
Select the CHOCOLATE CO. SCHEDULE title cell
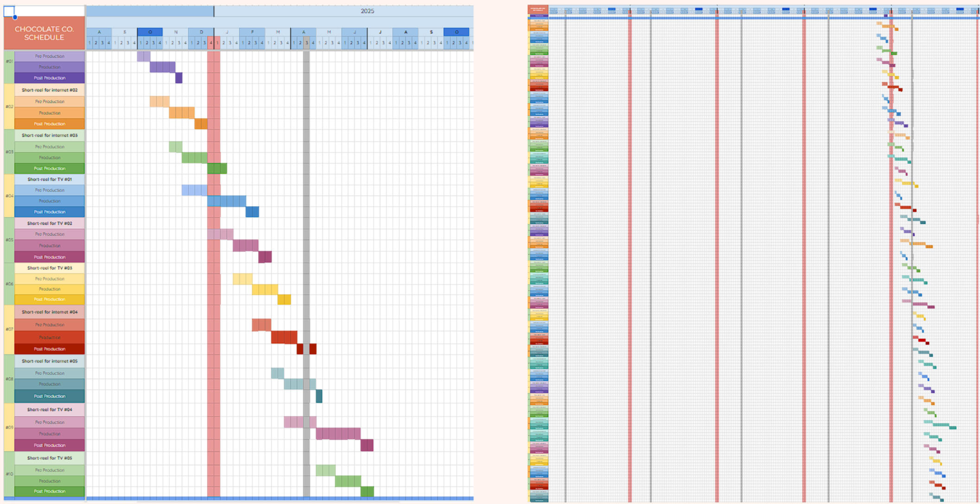(44, 33)
